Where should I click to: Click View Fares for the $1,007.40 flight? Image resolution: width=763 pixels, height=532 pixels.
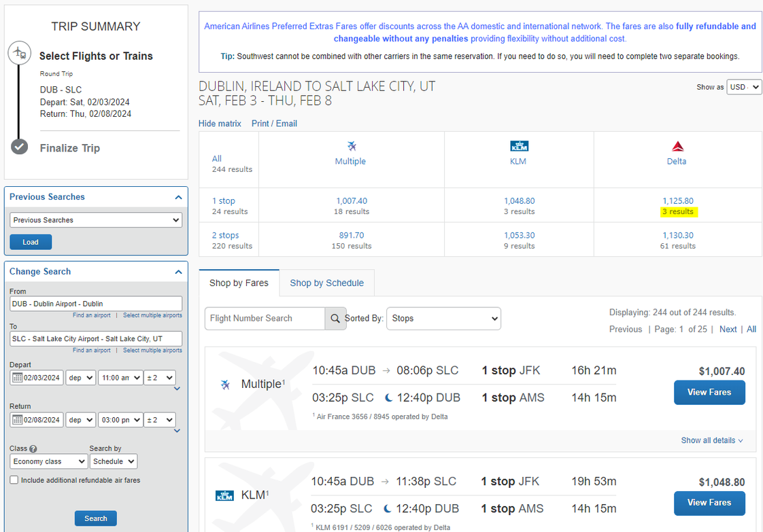click(709, 393)
